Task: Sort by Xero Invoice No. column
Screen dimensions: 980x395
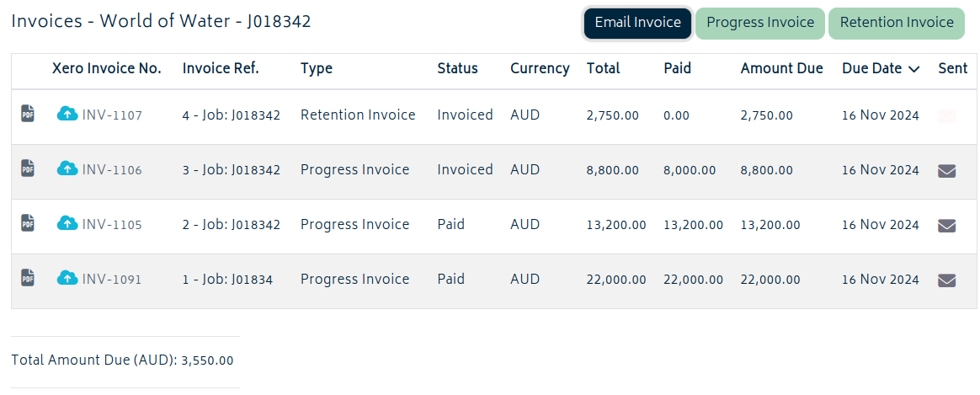Action: pyautogui.click(x=107, y=68)
